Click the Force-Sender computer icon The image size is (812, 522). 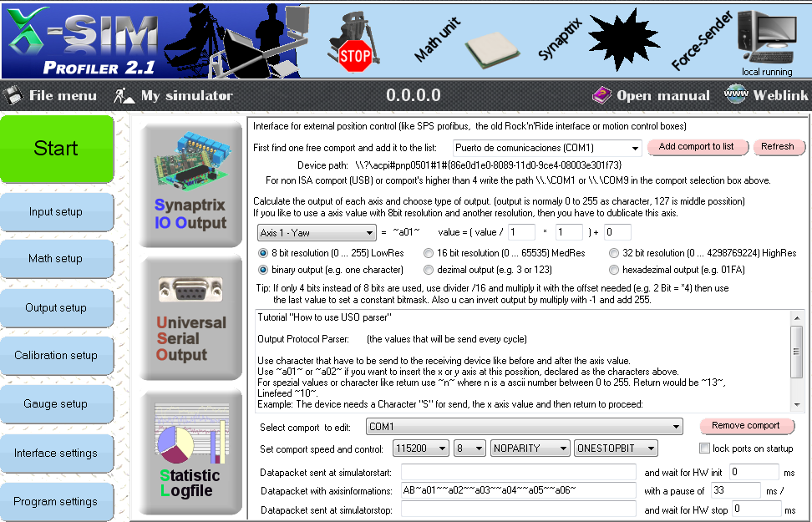(x=768, y=38)
